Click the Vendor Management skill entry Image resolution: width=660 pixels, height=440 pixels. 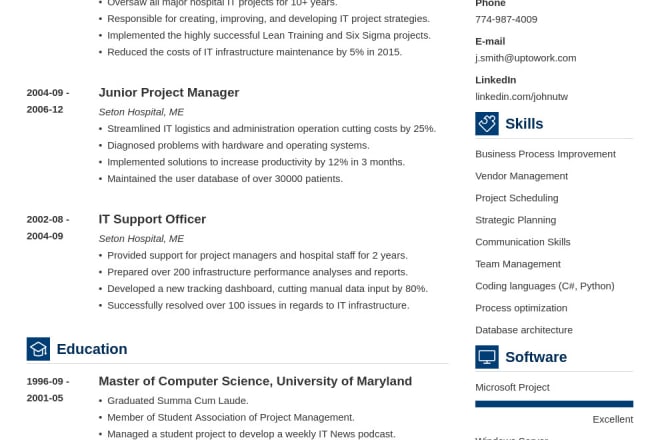tap(521, 176)
